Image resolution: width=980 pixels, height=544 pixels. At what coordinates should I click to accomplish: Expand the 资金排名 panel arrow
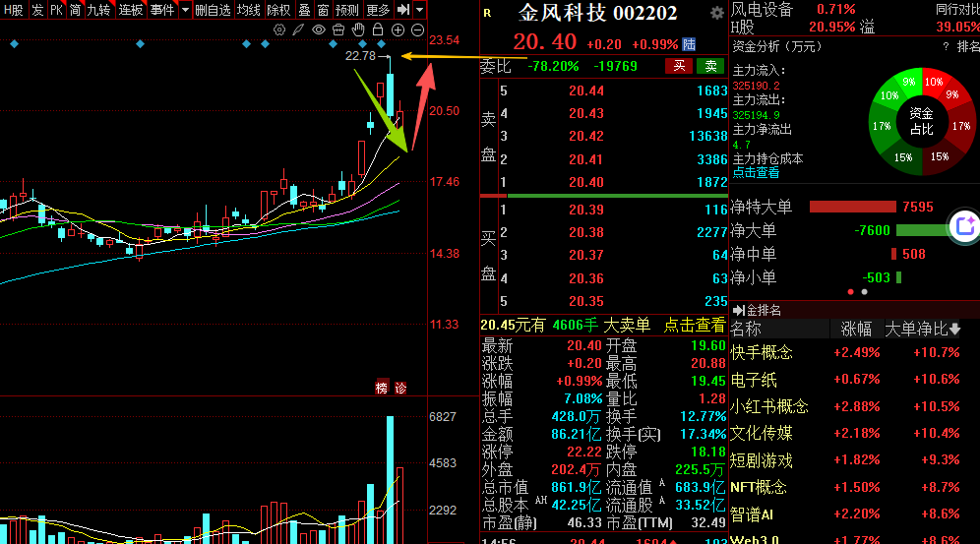pos(738,311)
